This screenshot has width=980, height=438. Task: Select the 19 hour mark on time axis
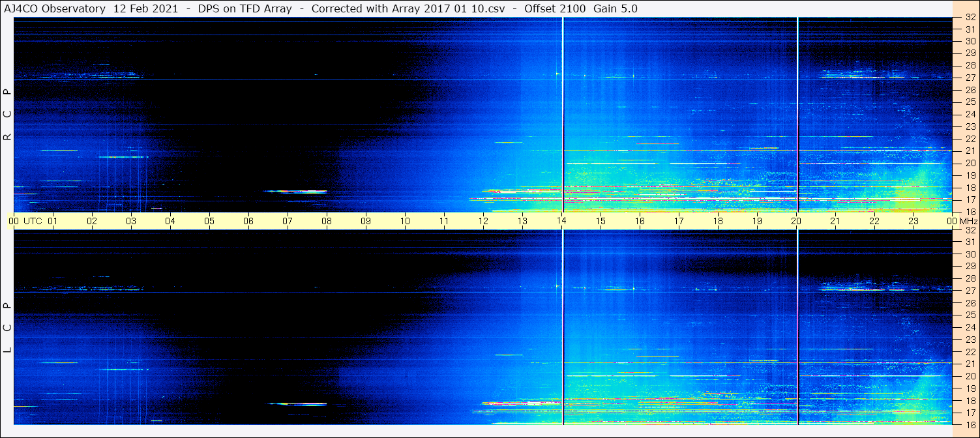tap(757, 221)
